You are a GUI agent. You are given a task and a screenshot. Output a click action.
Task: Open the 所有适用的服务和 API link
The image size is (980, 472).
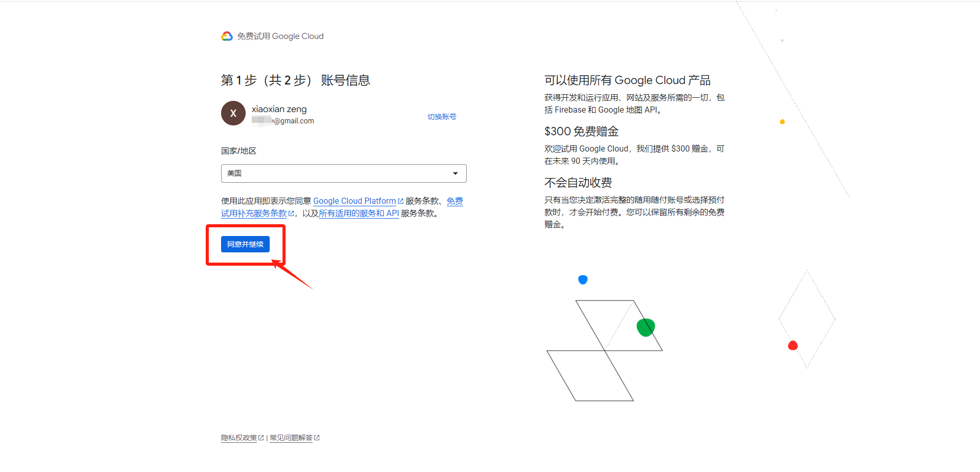tap(359, 213)
